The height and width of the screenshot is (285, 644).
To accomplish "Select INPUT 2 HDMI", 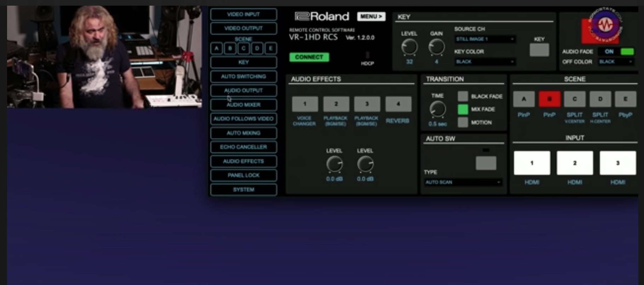I will tap(575, 163).
